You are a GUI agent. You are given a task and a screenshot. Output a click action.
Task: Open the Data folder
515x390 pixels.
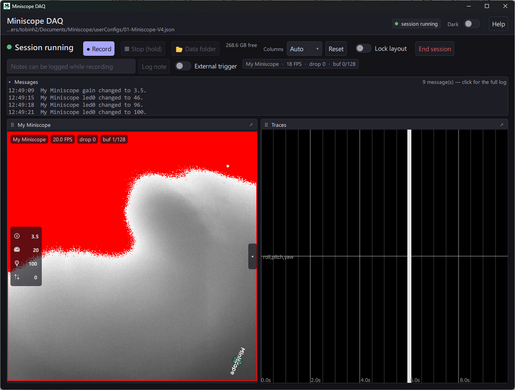[x=195, y=49]
